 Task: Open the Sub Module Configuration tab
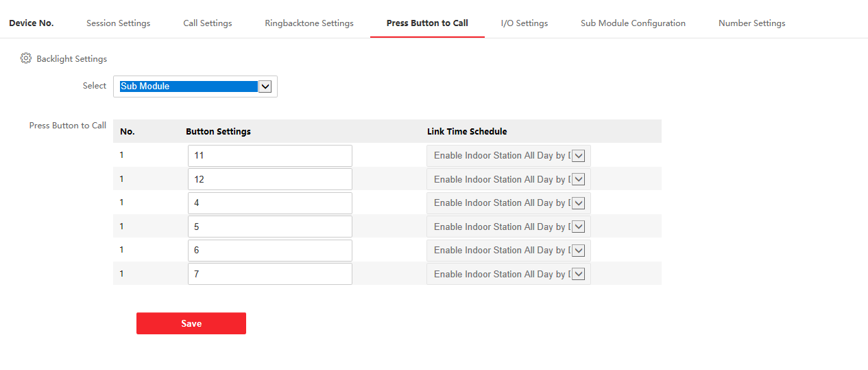(x=633, y=23)
